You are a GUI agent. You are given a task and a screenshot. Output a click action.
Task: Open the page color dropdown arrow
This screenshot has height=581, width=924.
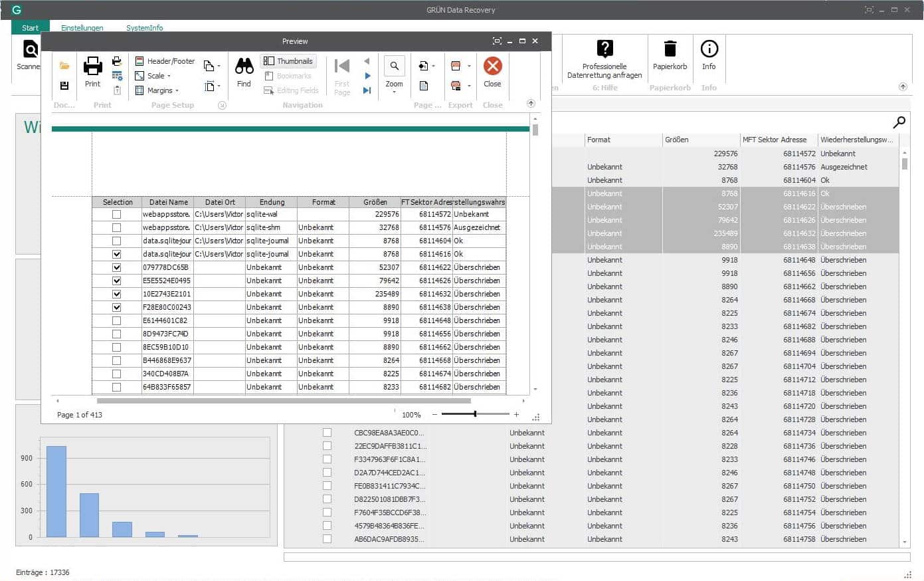pyautogui.click(x=433, y=66)
